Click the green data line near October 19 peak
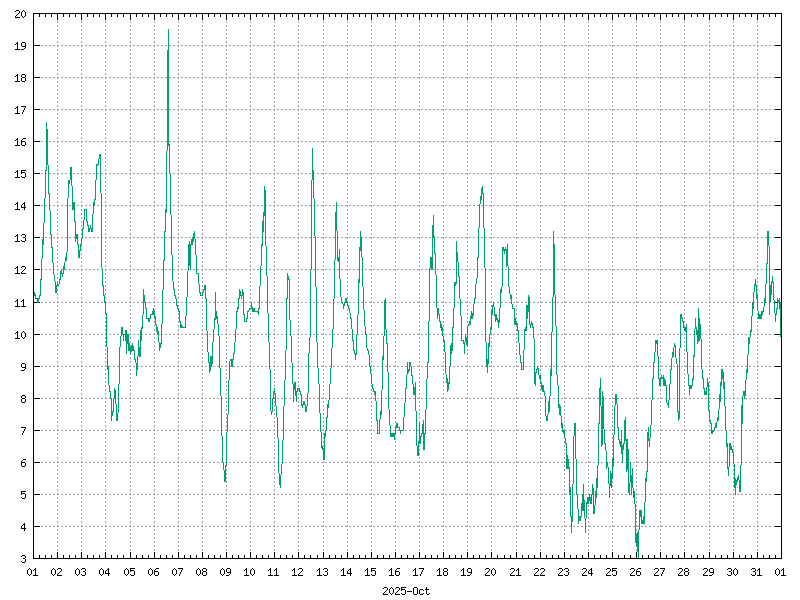This screenshot has width=800, height=600. click(x=482, y=188)
